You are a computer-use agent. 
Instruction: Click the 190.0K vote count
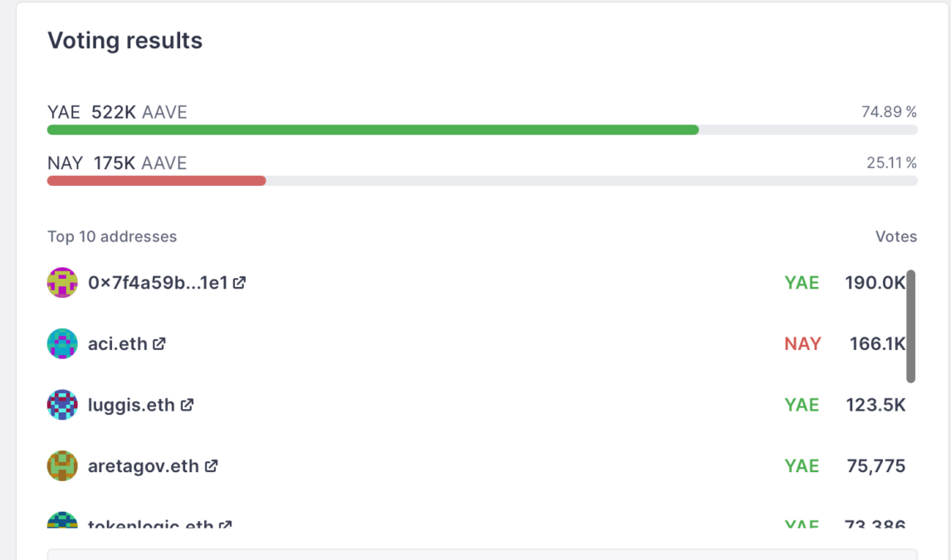tap(875, 283)
